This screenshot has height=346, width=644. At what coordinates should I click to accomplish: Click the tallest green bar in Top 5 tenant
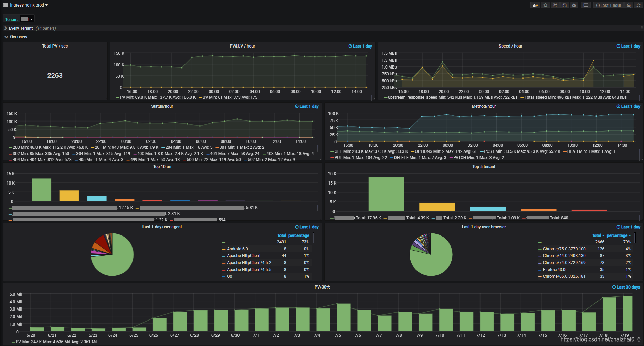(x=386, y=194)
